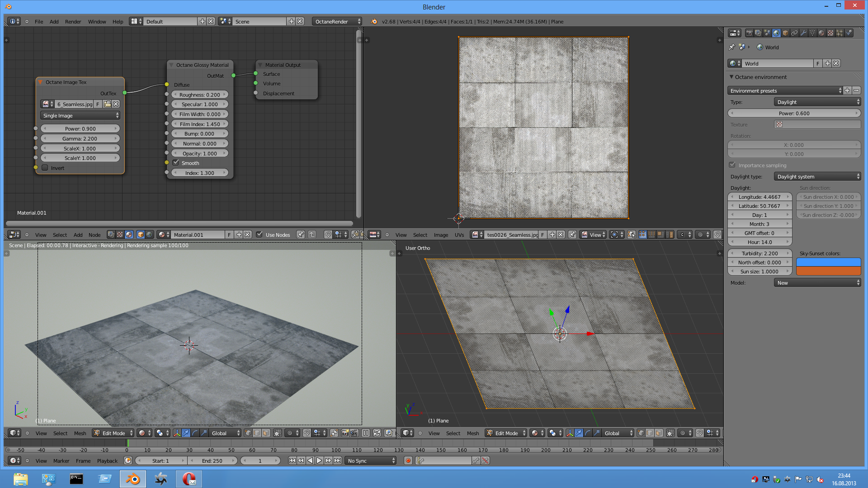
Task: Click the blue sky color swatch
Action: (828, 262)
